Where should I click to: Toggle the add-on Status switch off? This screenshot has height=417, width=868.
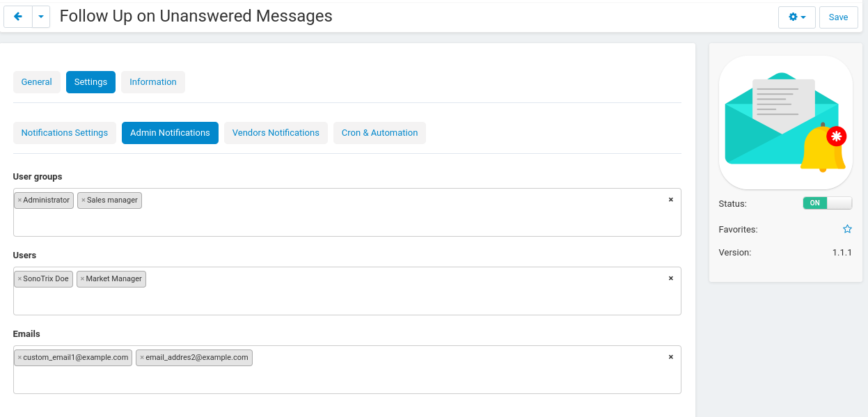tap(827, 203)
